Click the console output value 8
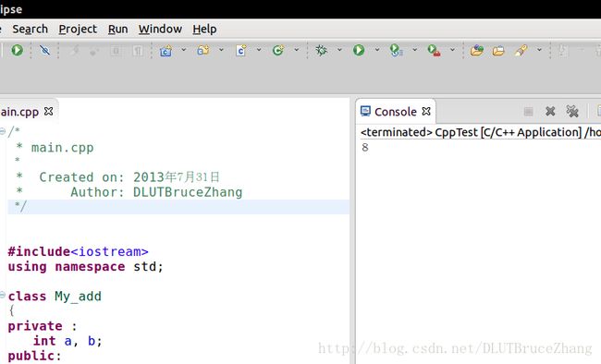This screenshot has height=364, width=601. point(365,148)
